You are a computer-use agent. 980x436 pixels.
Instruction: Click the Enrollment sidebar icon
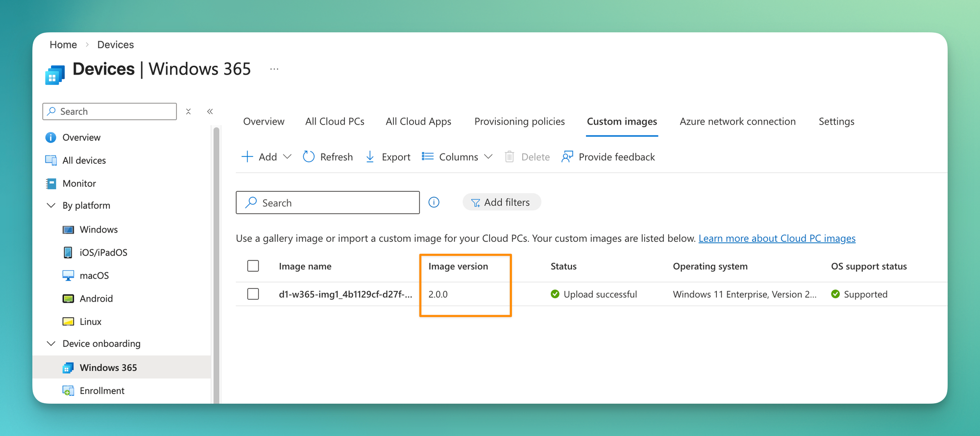[x=68, y=391]
